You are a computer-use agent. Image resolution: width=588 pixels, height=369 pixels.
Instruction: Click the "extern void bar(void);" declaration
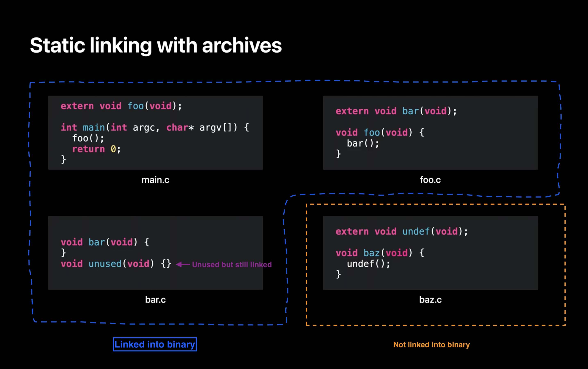coord(396,111)
